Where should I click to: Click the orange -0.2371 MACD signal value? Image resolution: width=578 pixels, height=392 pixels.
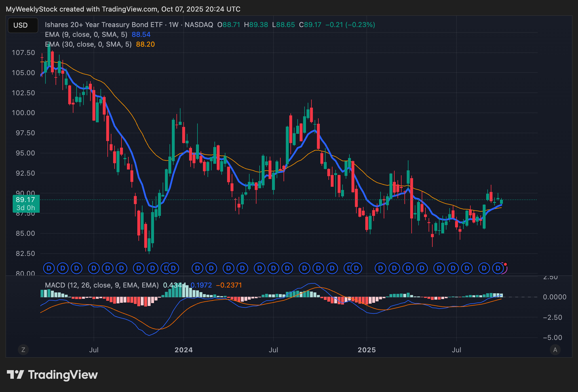click(x=229, y=285)
